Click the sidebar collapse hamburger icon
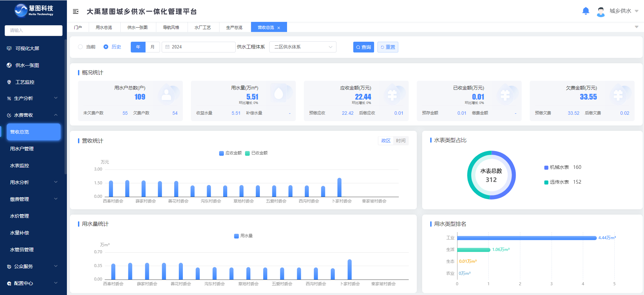The image size is (644, 295). pyautogui.click(x=76, y=11)
